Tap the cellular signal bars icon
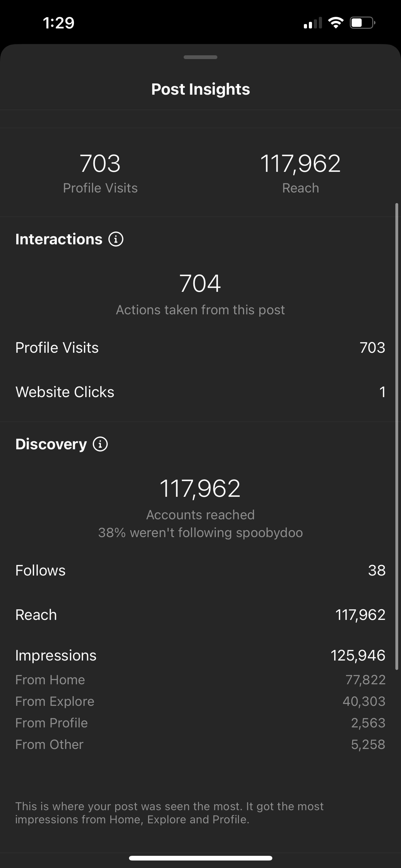This screenshot has height=868, width=401. click(313, 23)
